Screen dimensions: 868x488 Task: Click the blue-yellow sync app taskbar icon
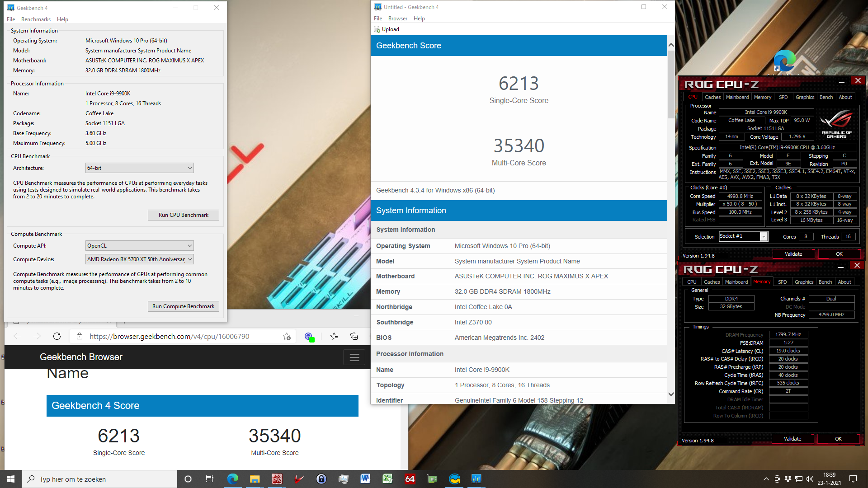click(454, 479)
